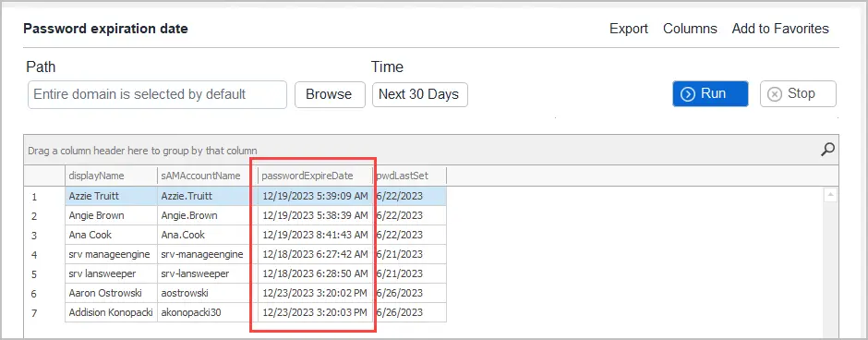Click the 12/19/2023 5:38:39 AM expire date cell

click(x=315, y=215)
